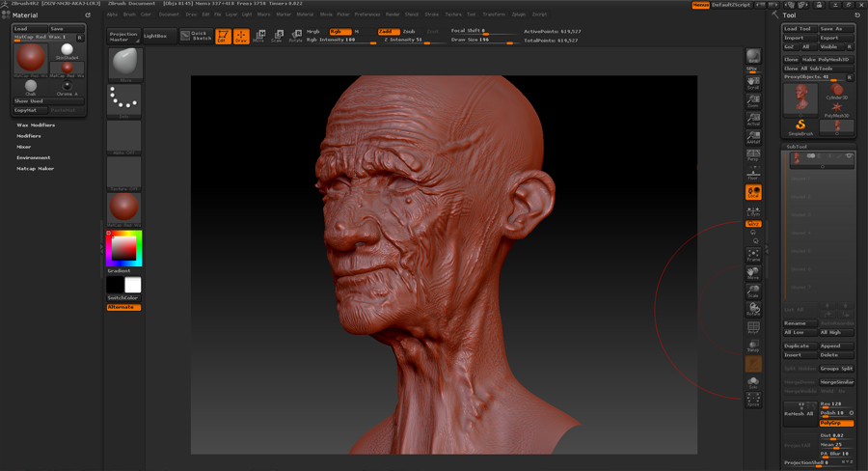Click the Zoom canvas icon
The image size is (868, 471).
[753, 100]
